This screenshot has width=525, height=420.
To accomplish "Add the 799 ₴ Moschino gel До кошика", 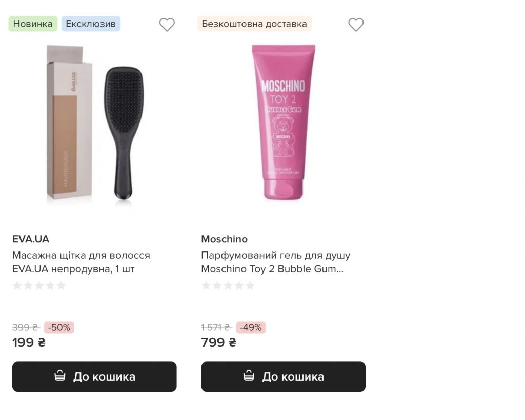I will coord(283,376).
